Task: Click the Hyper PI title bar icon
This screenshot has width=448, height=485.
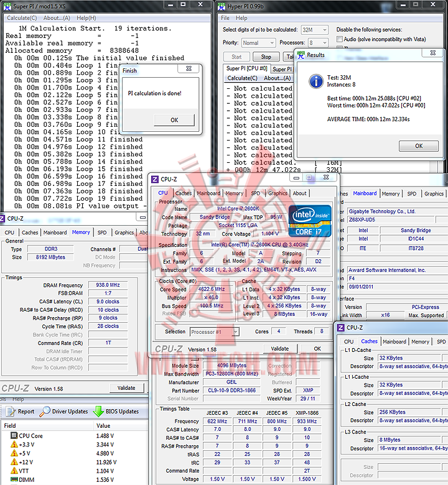Action: pyautogui.click(x=222, y=6)
